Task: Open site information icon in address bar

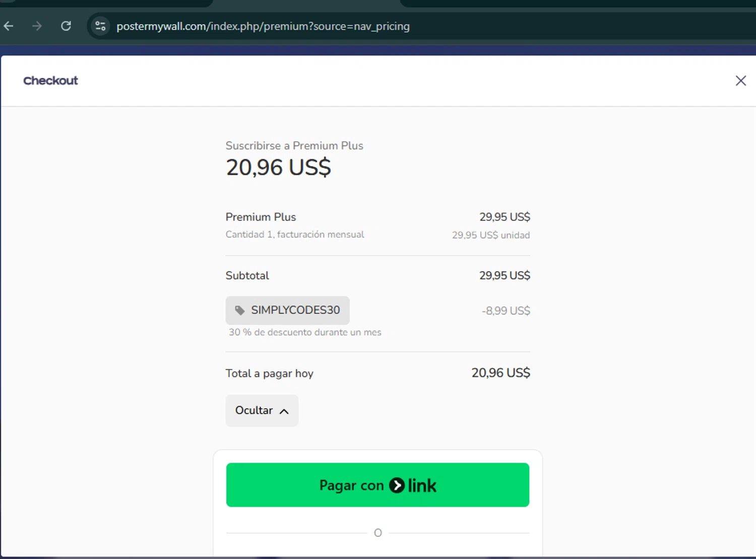Action: pyautogui.click(x=100, y=26)
